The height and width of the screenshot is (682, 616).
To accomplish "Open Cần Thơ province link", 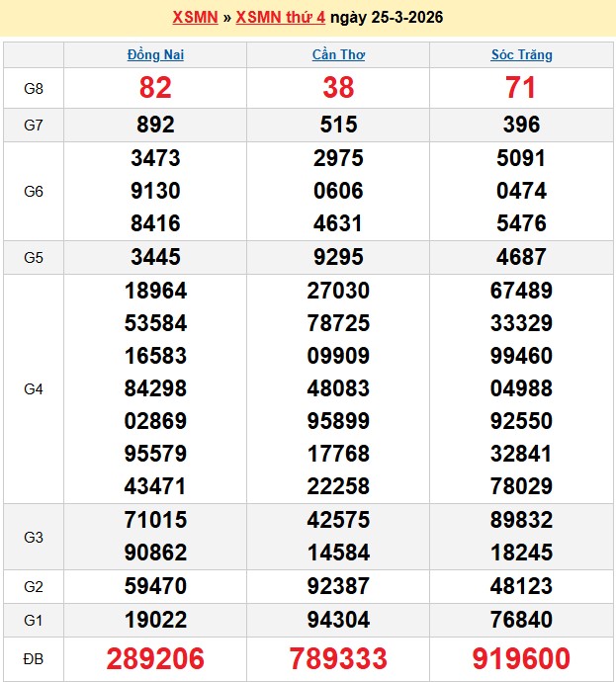I will point(338,54).
